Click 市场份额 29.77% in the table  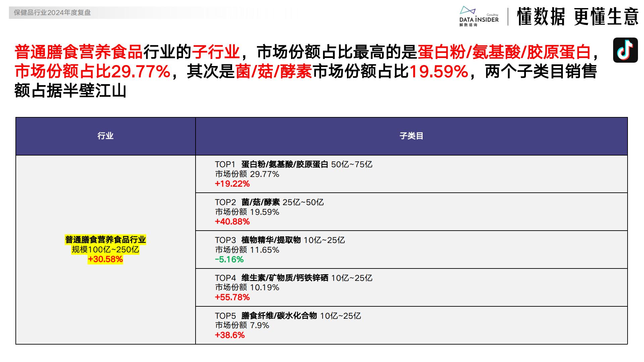click(247, 174)
